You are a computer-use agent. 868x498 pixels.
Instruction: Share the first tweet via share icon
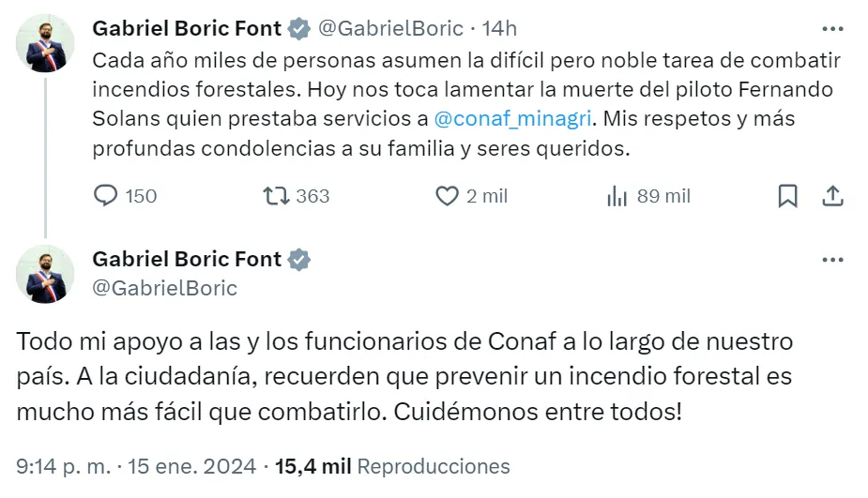coord(832,196)
